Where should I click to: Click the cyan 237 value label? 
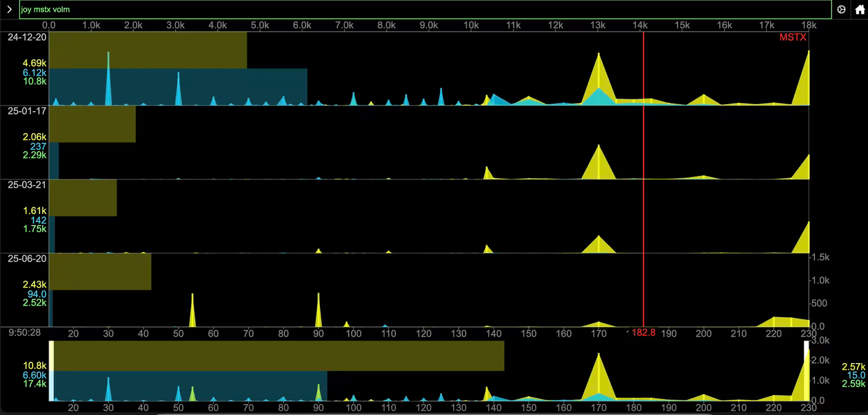pyautogui.click(x=38, y=146)
